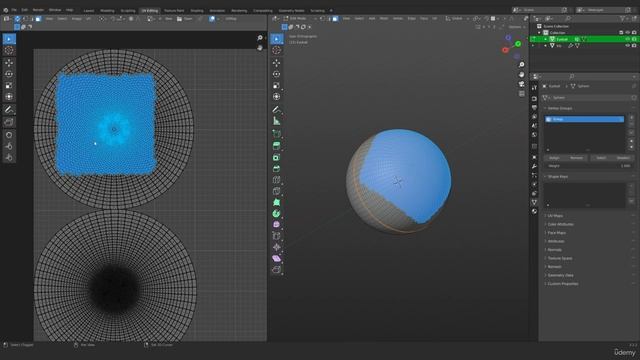The width and height of the screenshot is (640, 360).
Task: Activate the UV editor 2D cursor tool
Action: (9, 51)
